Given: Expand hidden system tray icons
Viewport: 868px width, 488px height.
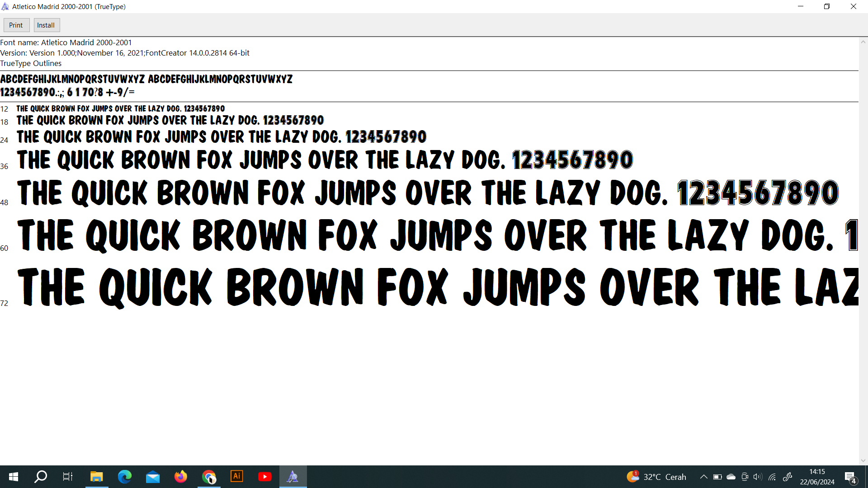Looking at the screenshot, I should 703,477.
